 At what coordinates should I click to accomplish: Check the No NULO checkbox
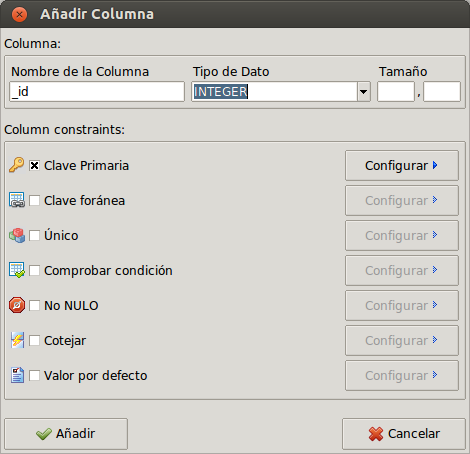click(34, 306)
